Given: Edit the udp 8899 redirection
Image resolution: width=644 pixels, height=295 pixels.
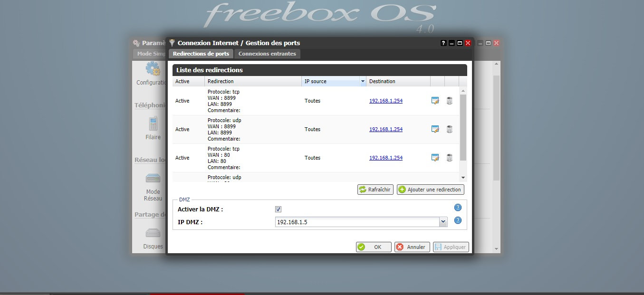Looking at the screenshot, I should [435, 129].
